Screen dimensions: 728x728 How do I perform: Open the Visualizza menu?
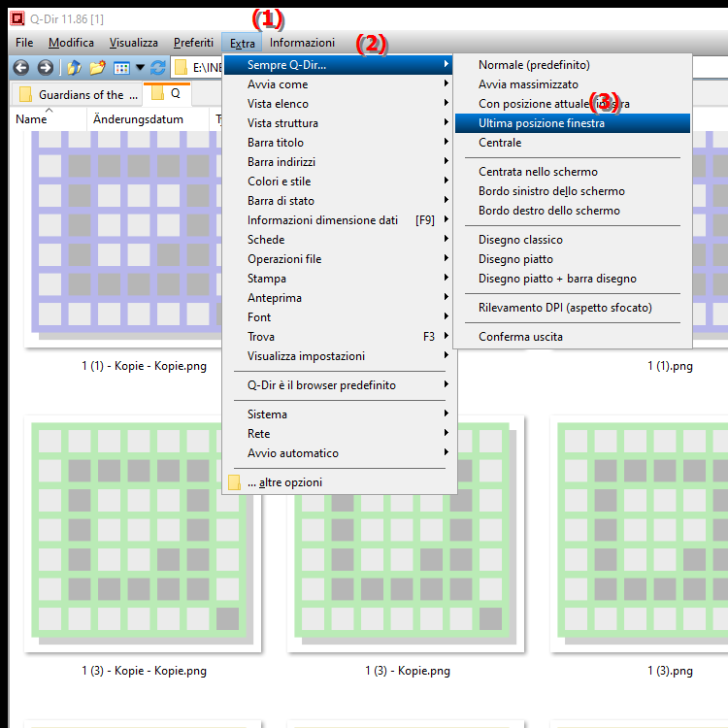point(134,43)
